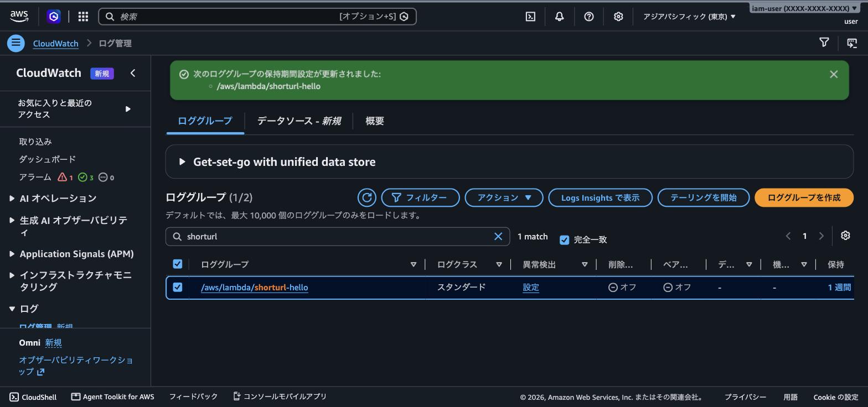Viewport: 868px width, 407px height.
Task: Open the /aws/lambda/shorturl-hello log group
Action: pyautogui.click(x=255, y=288)
